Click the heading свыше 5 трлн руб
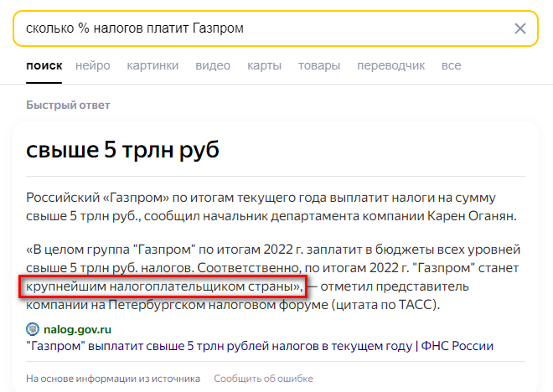Screen dimensions: 553x392 tap(122, 150)
